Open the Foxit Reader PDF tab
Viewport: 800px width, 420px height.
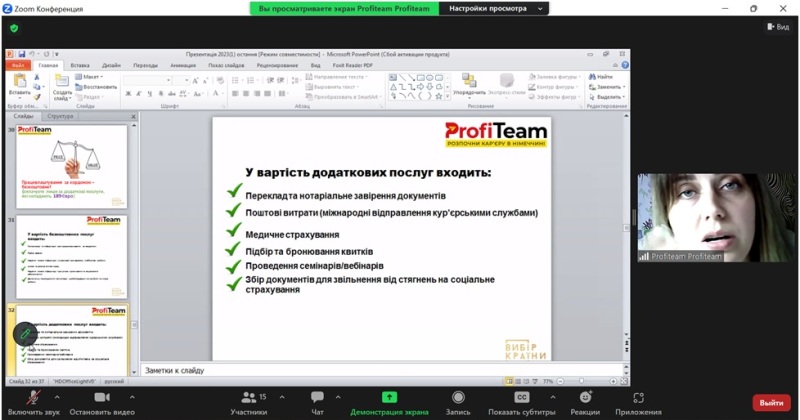(353, 65)
